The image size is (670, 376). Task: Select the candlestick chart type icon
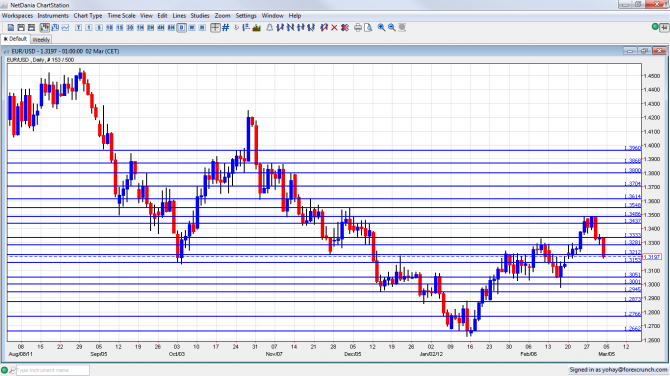(x=44, y=28)
